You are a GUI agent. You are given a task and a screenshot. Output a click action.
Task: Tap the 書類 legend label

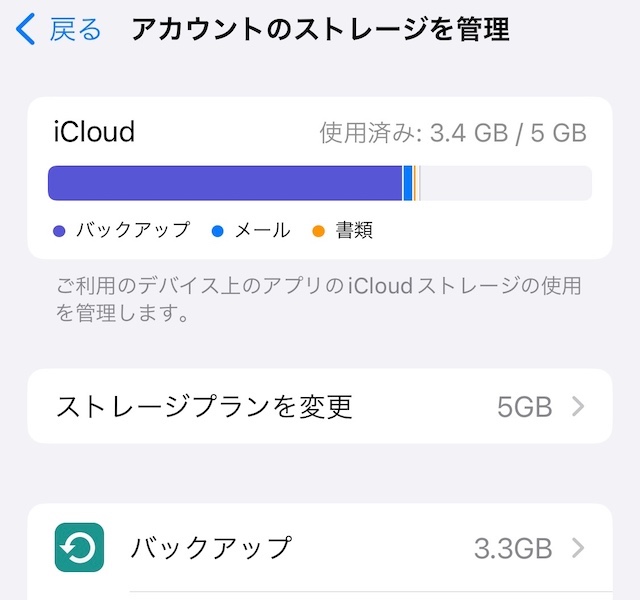tap(354, 231)
